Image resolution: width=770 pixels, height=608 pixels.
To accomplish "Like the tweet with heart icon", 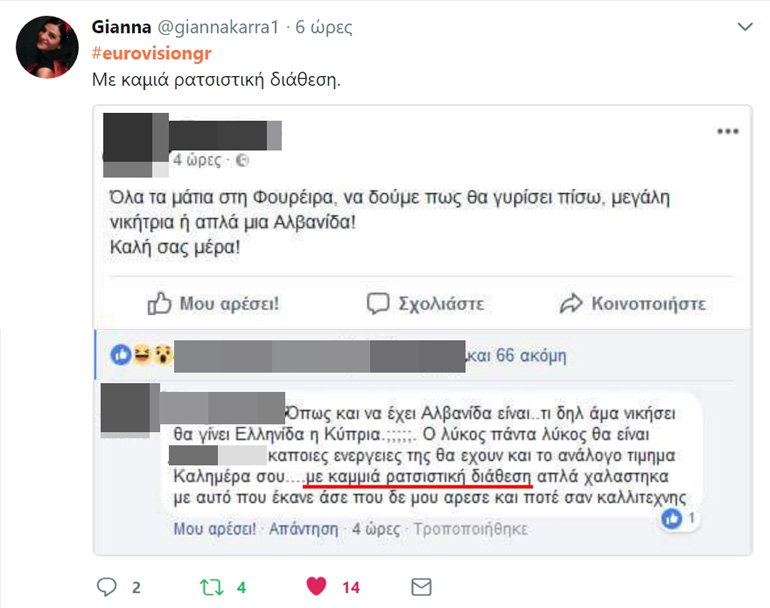I will pos(316,586).
